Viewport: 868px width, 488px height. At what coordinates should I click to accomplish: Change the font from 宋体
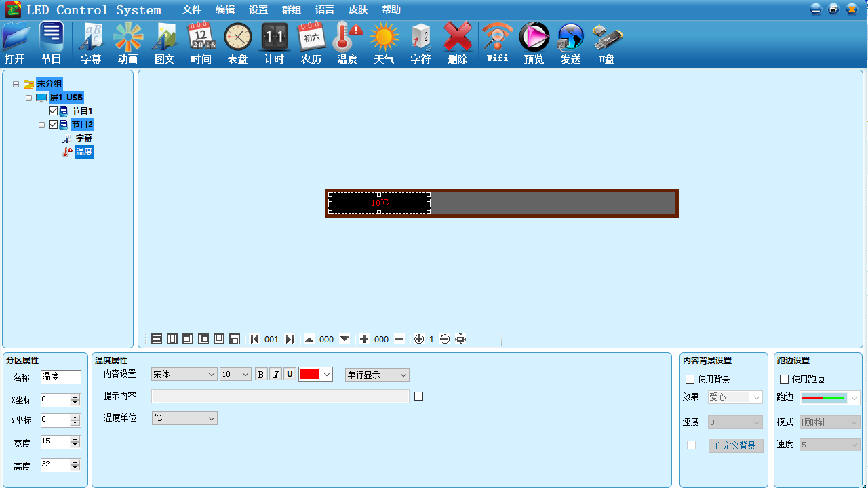184,373
